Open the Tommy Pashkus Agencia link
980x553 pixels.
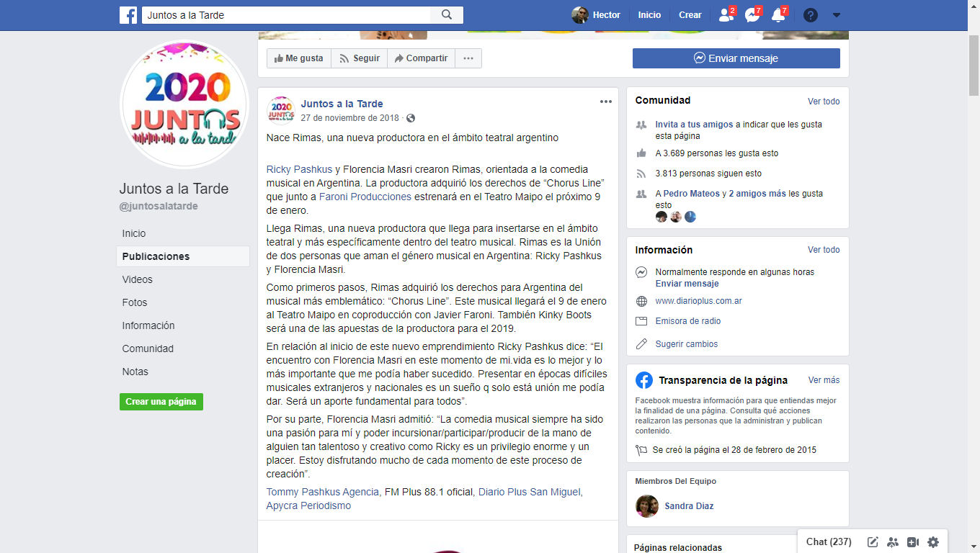pyautogui.click(x=322, y=492)
